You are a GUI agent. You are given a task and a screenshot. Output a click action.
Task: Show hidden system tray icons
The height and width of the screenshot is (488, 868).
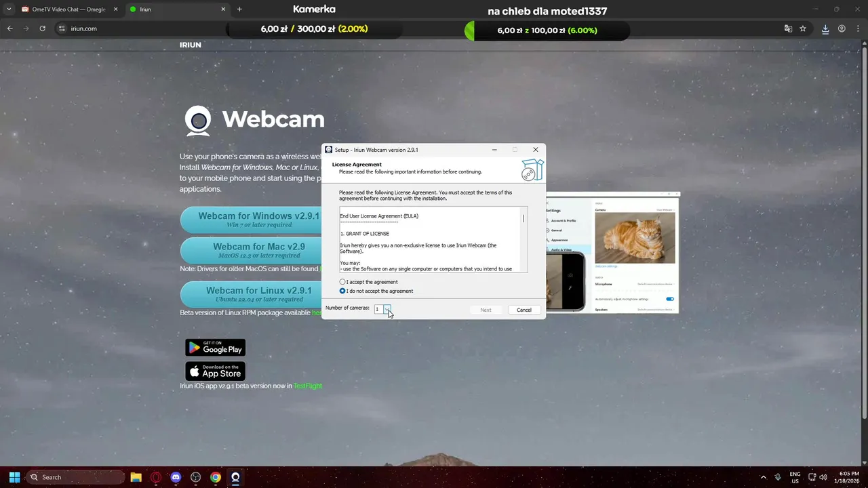(x=763, y=477)
